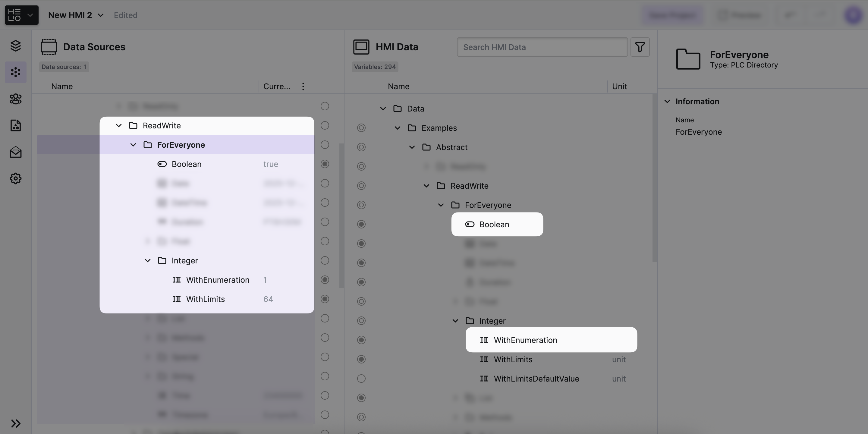Open the mail envelope sidebar icon
The width and height of the screenshot is (868, 434).
coord(15,152)
